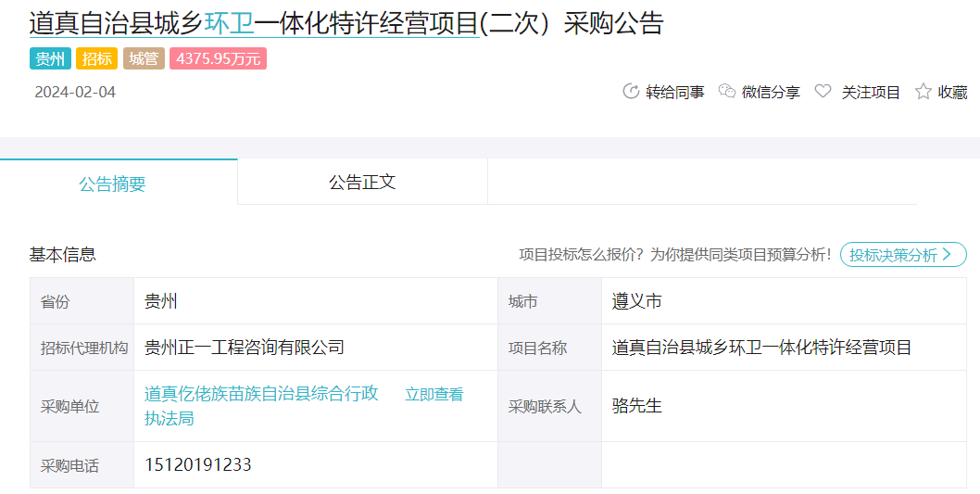Click the announcement title heading
Screen dimensions: 980x494
346,24
